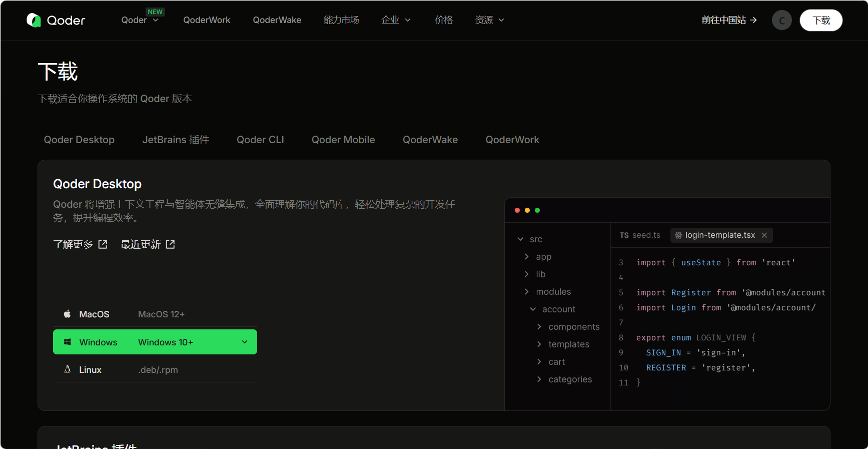Click the Linux penguin icon
Image resolution: width=868 pixels, height=449 pixels.
pos(67,369)
